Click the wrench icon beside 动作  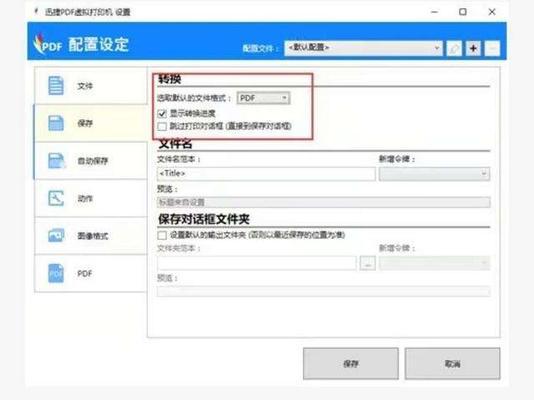click(56, 198)
